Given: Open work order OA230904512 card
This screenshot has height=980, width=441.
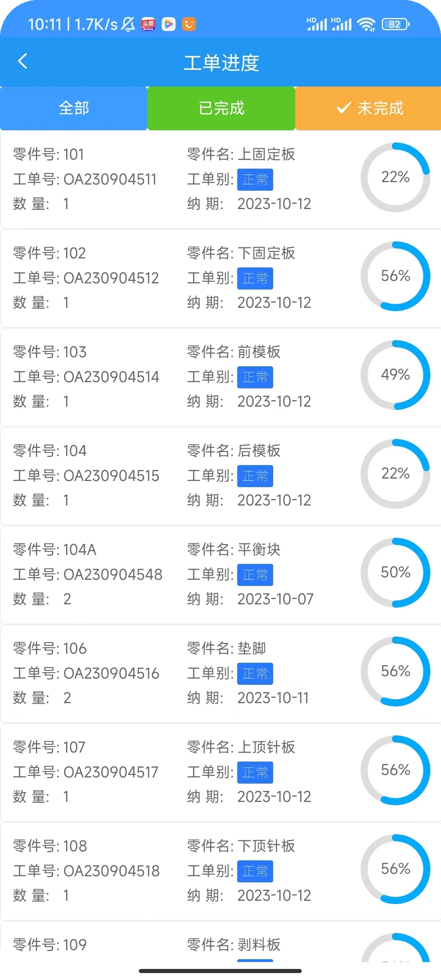Looking at the screenshot, I should (x=220, y=278).
